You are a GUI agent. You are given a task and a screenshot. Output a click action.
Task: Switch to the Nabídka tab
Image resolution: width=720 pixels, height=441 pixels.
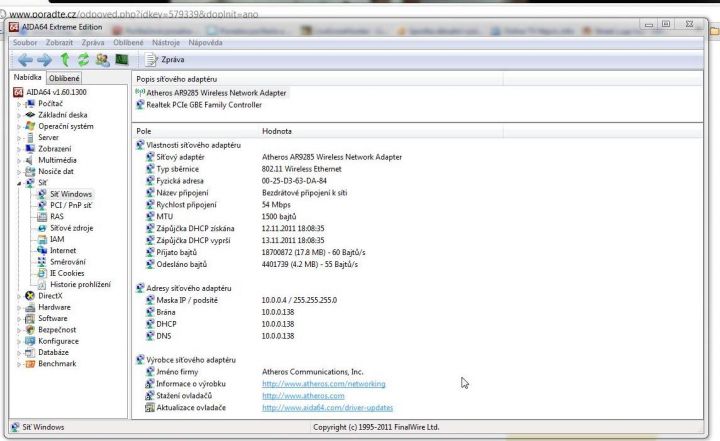coord(28,77)
